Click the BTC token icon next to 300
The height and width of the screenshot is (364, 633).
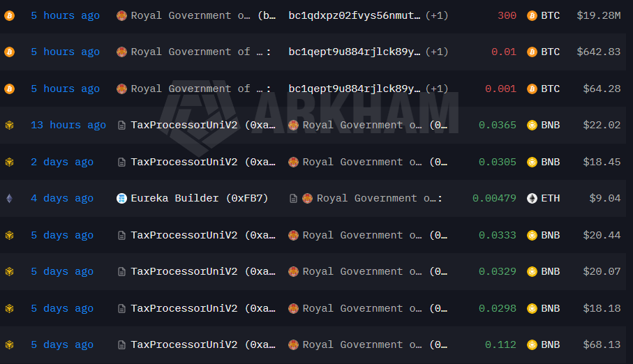pos(532,16)
